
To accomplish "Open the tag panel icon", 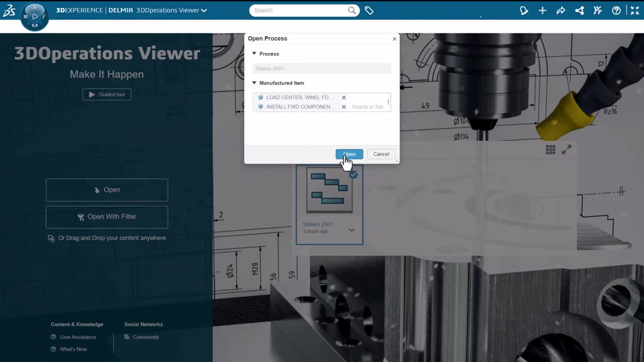I will [x=369, y=11].
